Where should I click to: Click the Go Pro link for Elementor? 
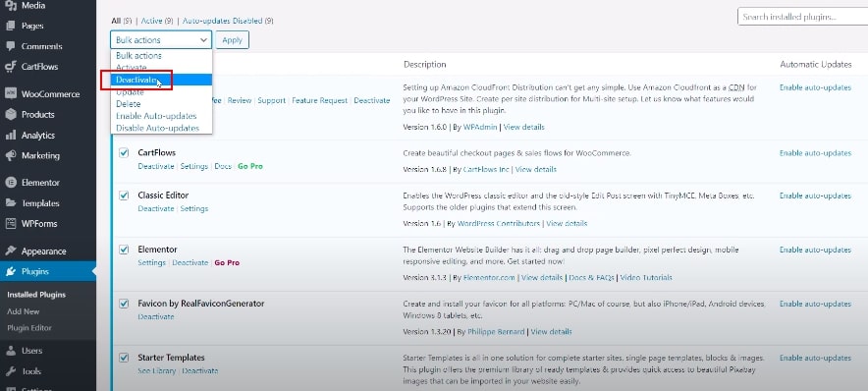point(227,262)
